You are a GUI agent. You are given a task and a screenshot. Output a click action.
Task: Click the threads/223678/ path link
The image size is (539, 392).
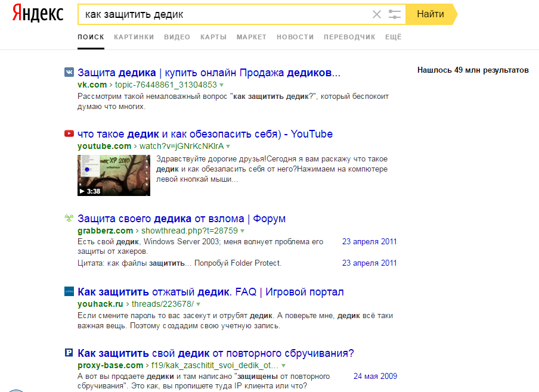(x=163, y=304)
